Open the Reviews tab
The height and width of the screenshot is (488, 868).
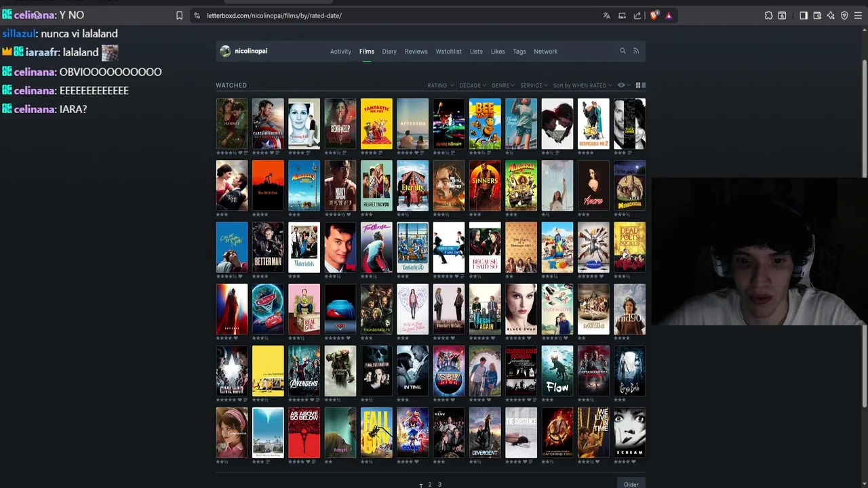(416, 52)
